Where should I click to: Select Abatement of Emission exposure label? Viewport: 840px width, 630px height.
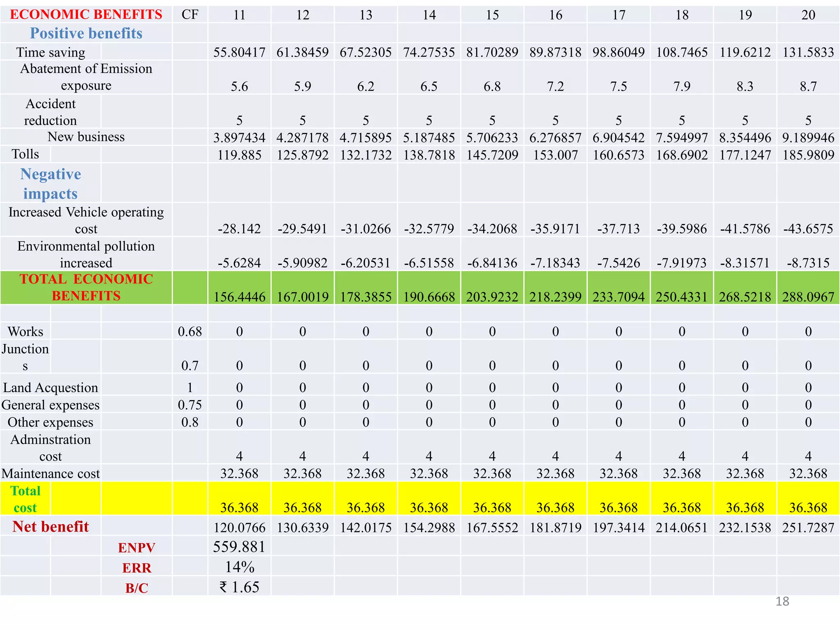(86, 77)
